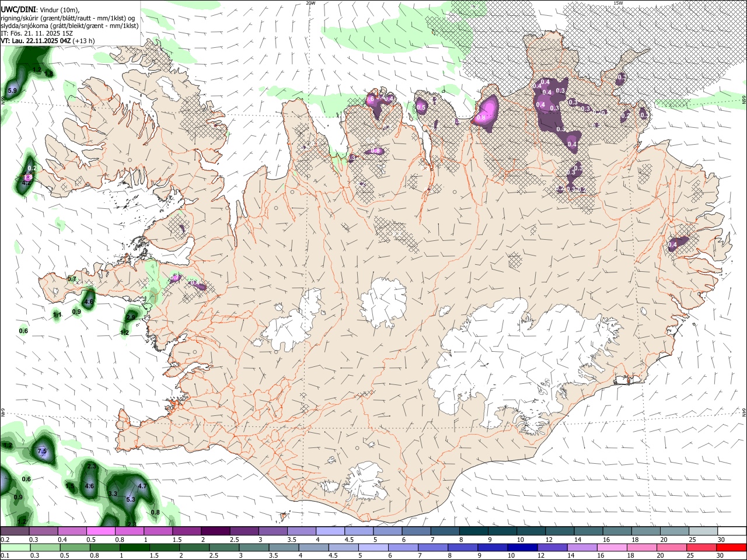The width and height of the screenshot is (747, 560).
Task: Pick the pale gray snow swatch after label 25
Action: pos(703,531)
